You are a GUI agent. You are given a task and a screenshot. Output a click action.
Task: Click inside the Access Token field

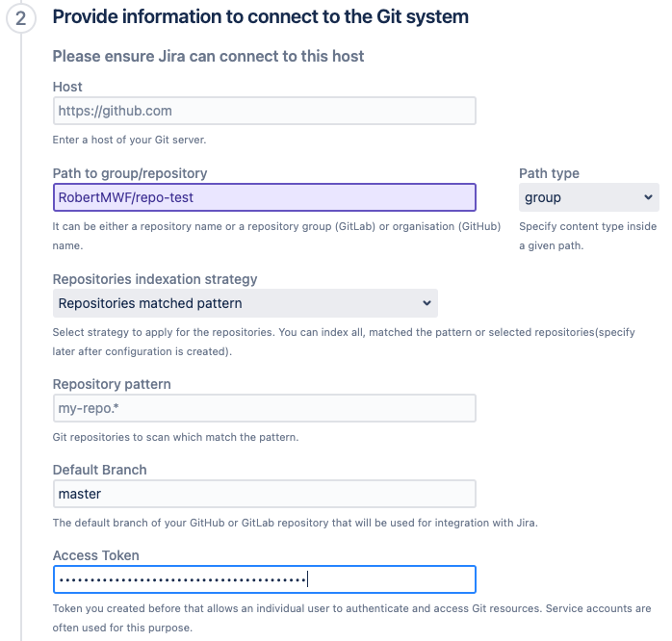click(x=264, y=579)
